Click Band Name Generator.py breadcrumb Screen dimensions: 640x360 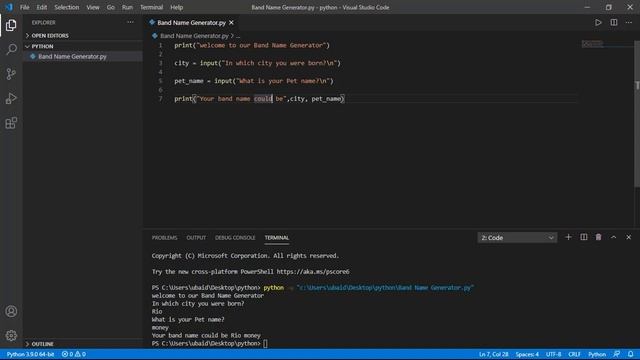coord(194,36)
